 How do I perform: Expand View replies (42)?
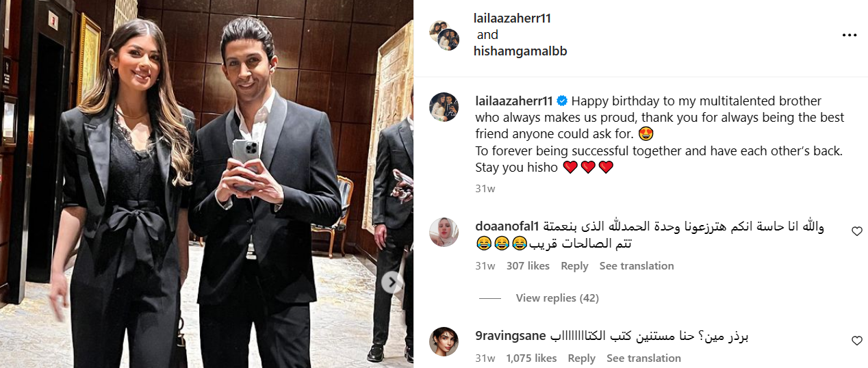click(557, 298)
